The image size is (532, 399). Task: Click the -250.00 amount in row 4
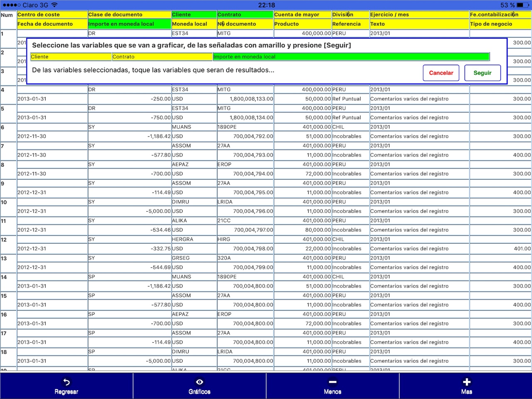tap(161, 99)
